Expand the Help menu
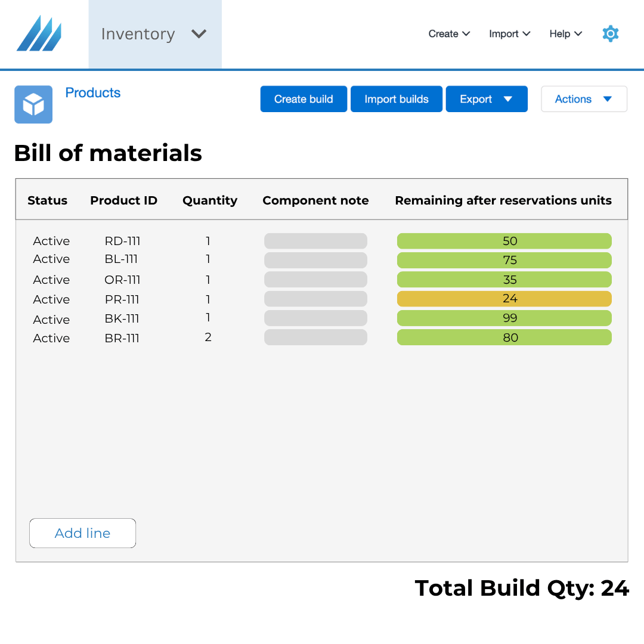The height and width of the screenshot is (644, 644). (x=565, y=34)
